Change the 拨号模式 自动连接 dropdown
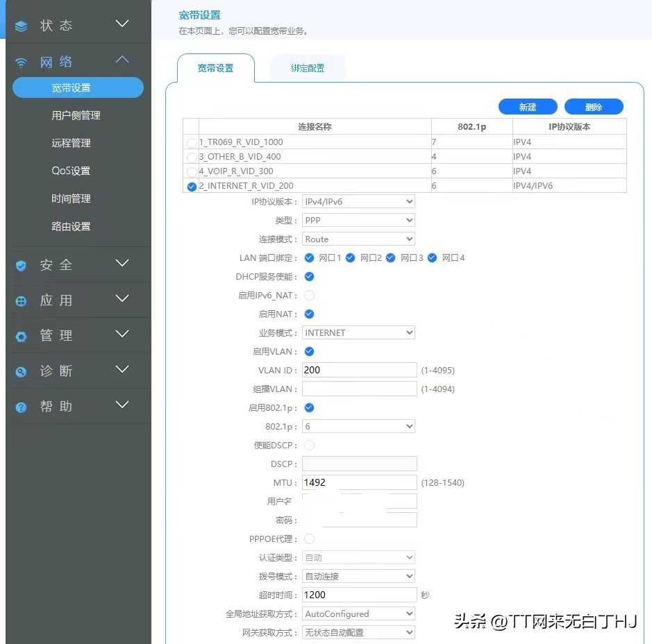Screen dimensions: 652x644 [358, 576]
